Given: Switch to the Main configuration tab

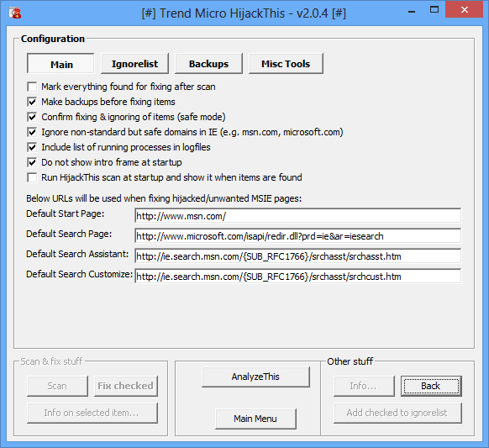Looking at the screenshot, I should click(60, 64).
